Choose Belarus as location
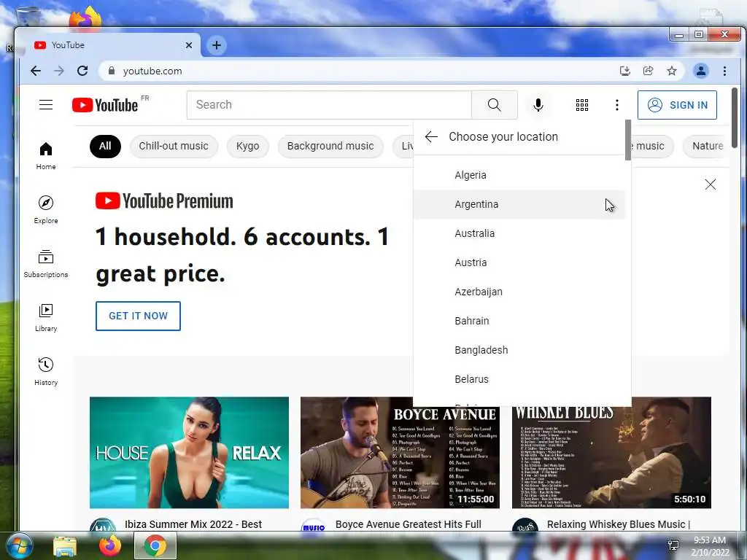Screen dimensions: 747x560 pos(519,379)
